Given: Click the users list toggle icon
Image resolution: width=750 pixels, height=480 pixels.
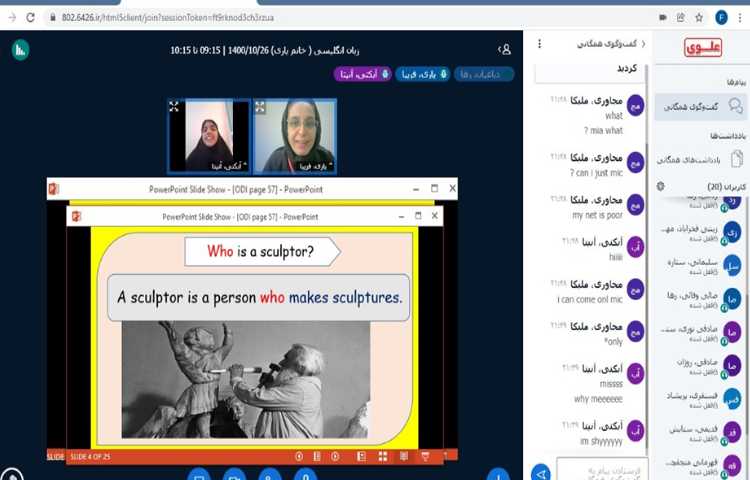Looking at the screenshot, I should (504, 49).
